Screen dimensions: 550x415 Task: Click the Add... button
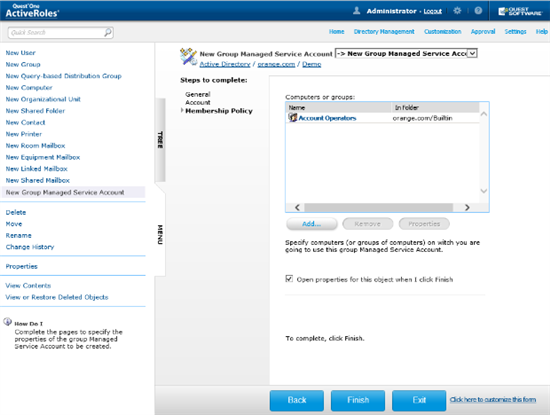click(311, 224)
